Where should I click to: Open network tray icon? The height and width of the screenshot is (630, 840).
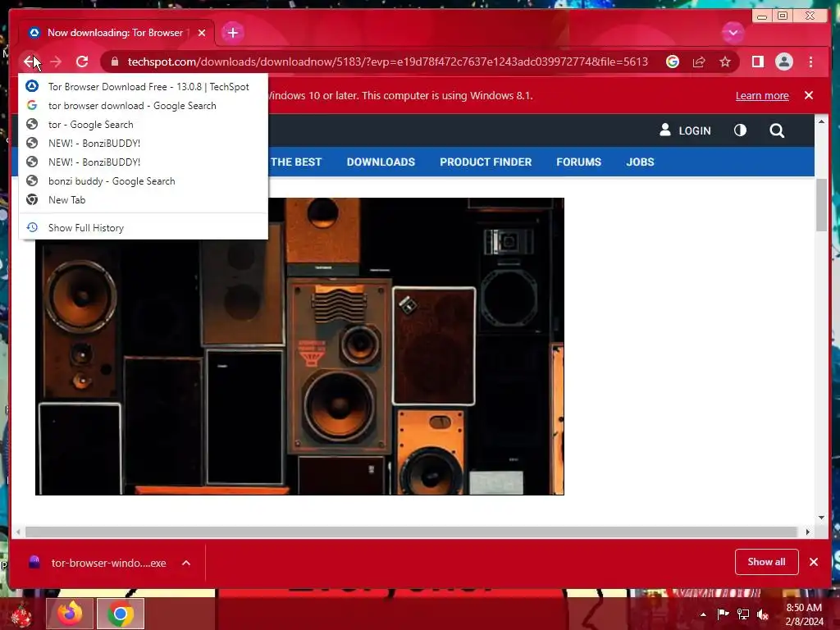743,614
